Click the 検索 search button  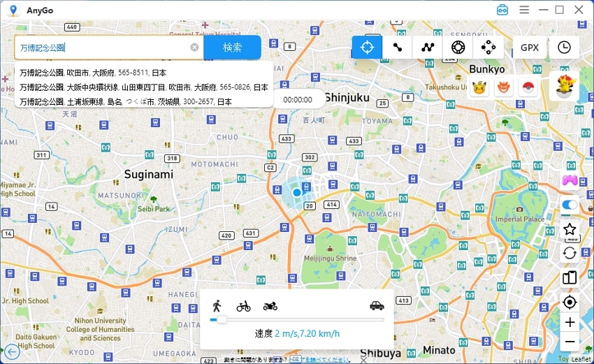(232, 48)
